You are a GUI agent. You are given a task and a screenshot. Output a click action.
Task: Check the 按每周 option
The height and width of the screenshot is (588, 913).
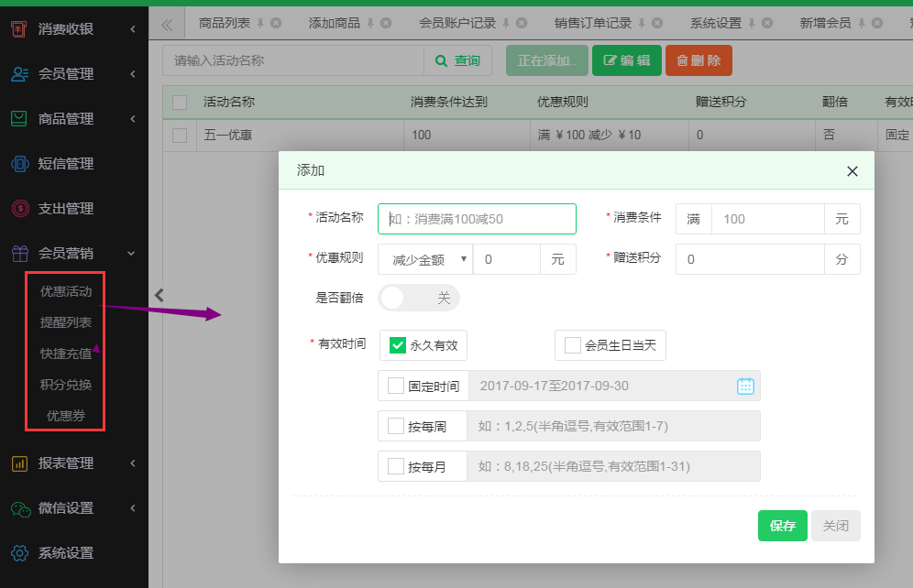pyautogui.click(x=396, y=426)
